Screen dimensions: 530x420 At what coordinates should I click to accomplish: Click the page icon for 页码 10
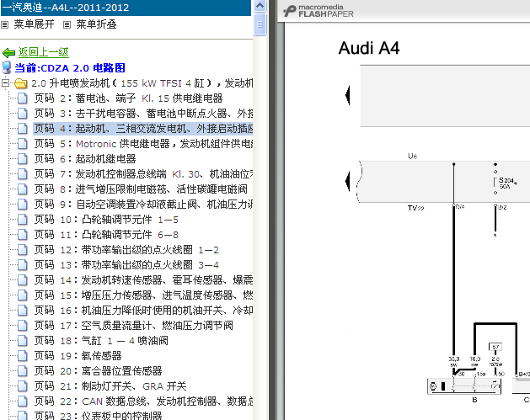[x=22, y=220]
